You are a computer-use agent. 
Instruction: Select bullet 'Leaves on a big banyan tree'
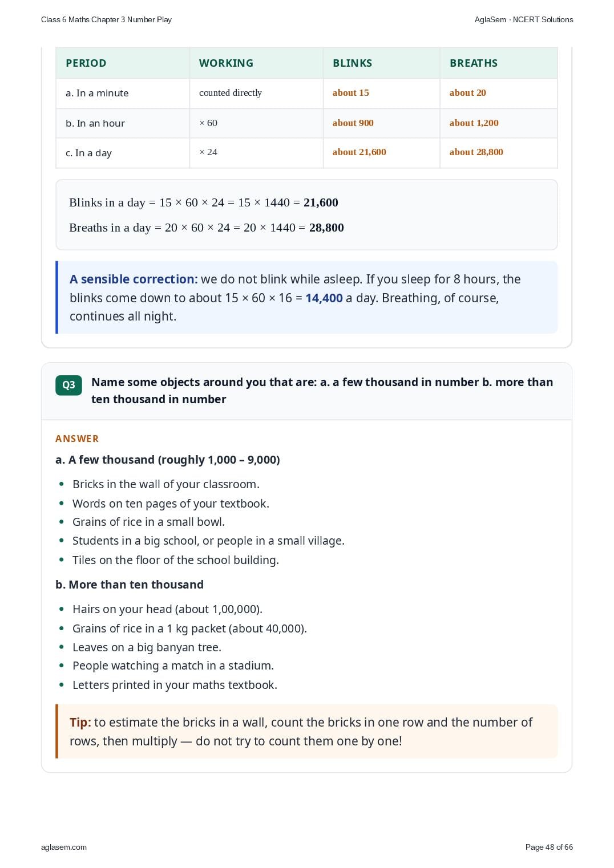tap(147, 647)
